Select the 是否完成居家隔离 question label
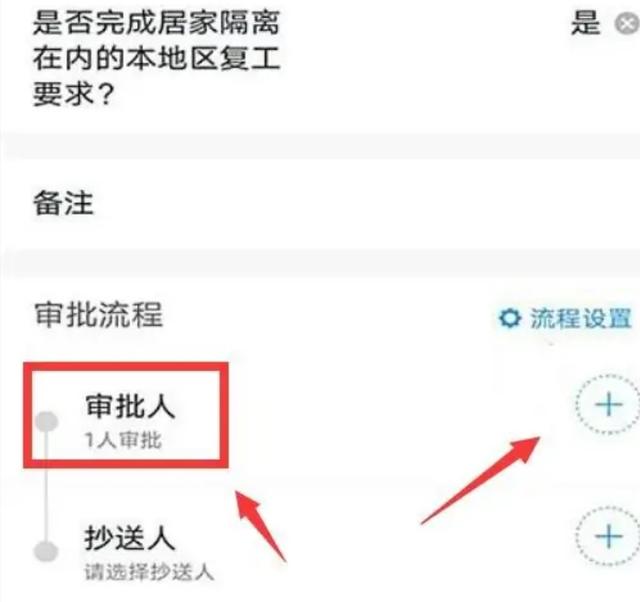This screenshot has height=602, width=640. (156, 58)
